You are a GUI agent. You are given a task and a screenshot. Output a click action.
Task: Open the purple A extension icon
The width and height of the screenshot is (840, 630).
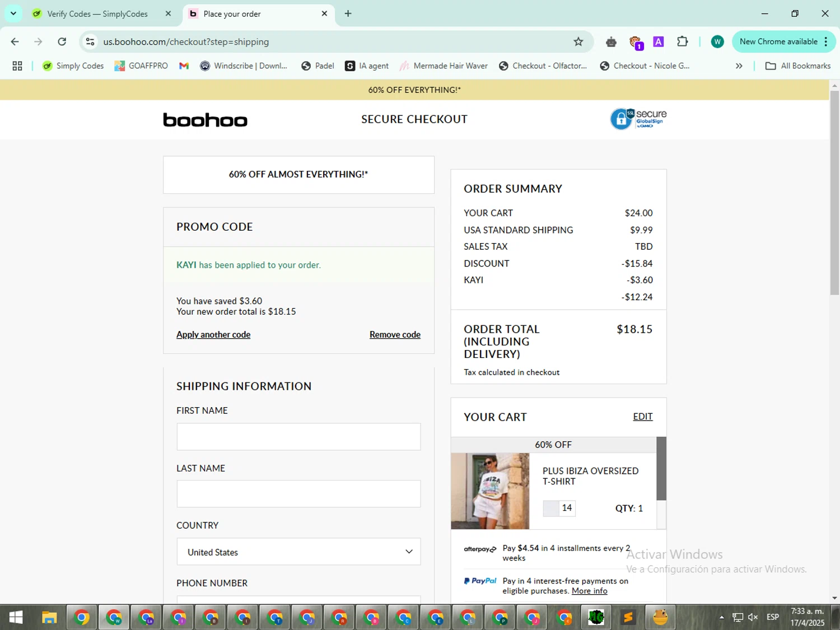(x=659, y=41)
